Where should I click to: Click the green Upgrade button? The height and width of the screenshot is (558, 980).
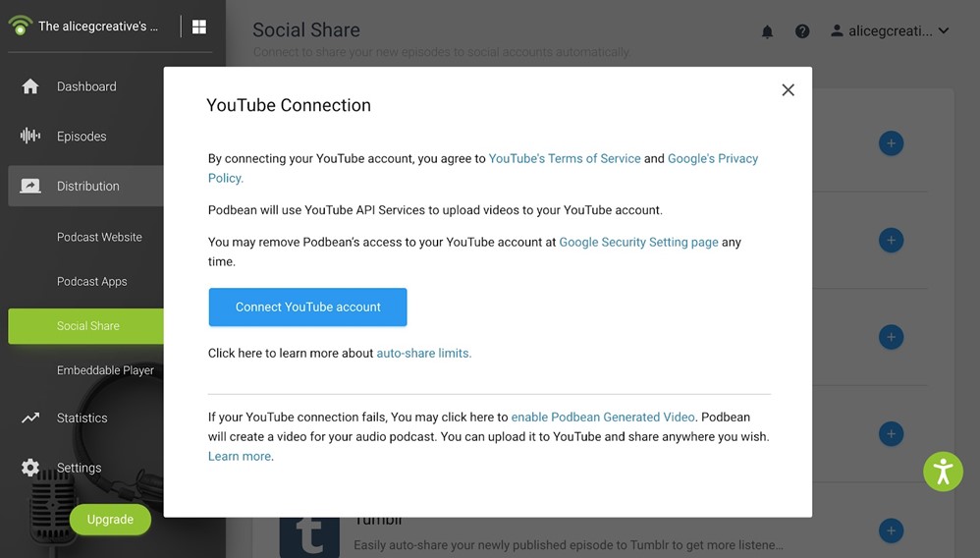click(110, 520)
